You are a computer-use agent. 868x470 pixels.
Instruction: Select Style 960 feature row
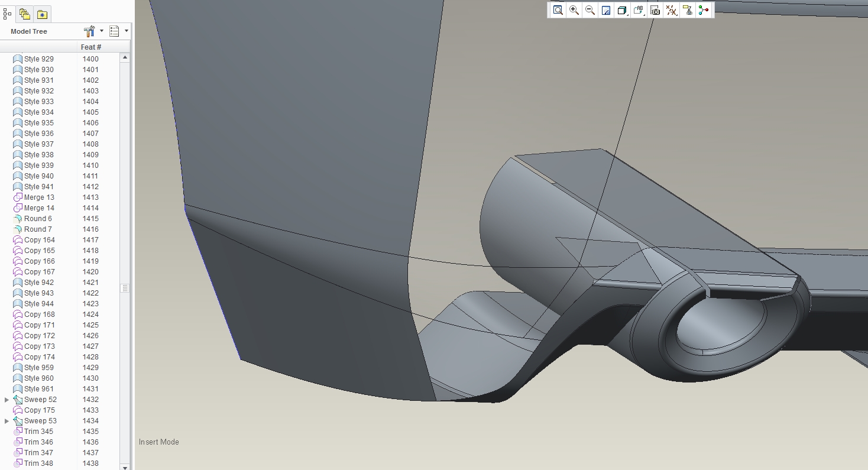[39, 378]
